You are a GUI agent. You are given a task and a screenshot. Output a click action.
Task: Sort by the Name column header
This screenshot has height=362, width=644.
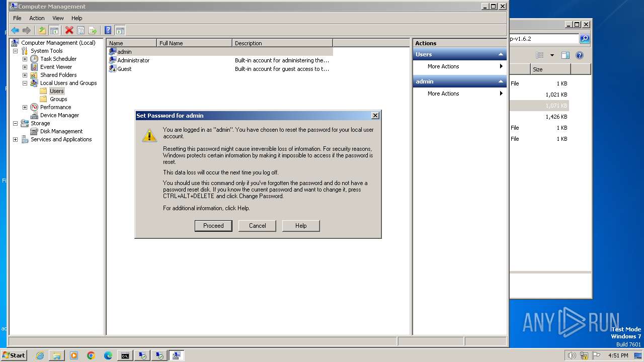(x=132, y=43)
